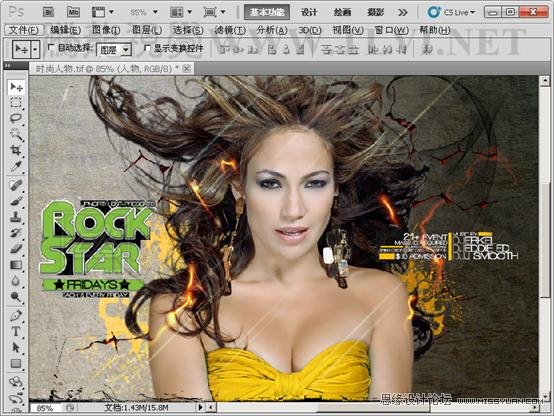Select the Rectangular Marquee tool
554x416 pixels.
tap(16, 103)
